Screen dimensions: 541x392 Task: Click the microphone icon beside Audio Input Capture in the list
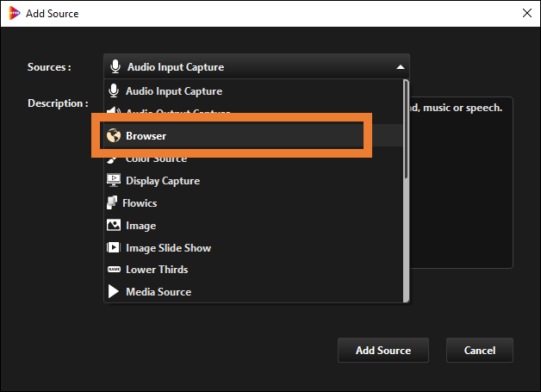coord(114,90)
